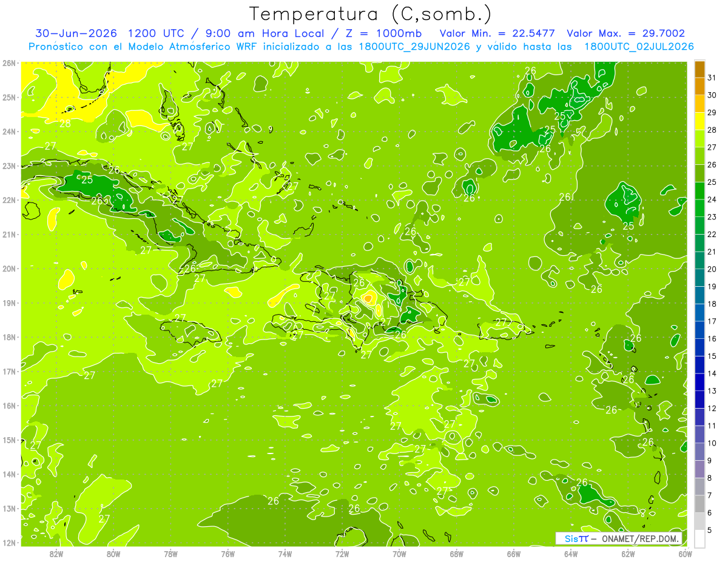Select initialization time '1800UTC_29JUN2026'
The image size is (728, 562).
pos(414,47)
